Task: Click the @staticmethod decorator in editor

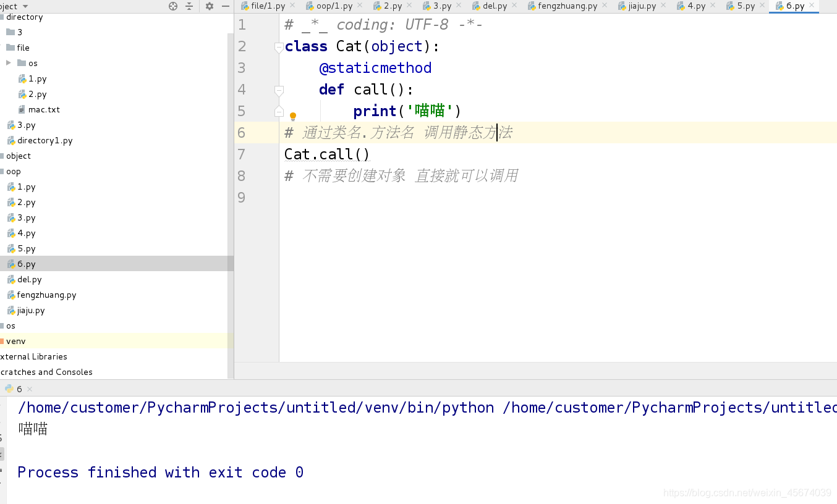Action: click(375, 68)
